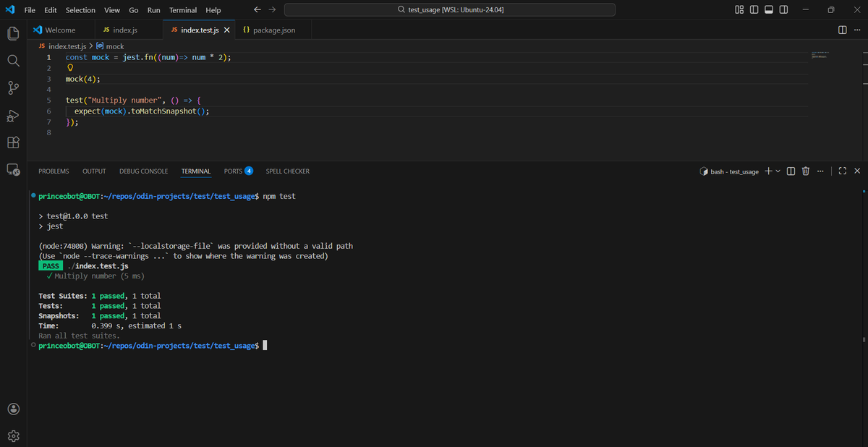Split the editor to the right
The image size is (868, 447).
click(x=843, y=30)
